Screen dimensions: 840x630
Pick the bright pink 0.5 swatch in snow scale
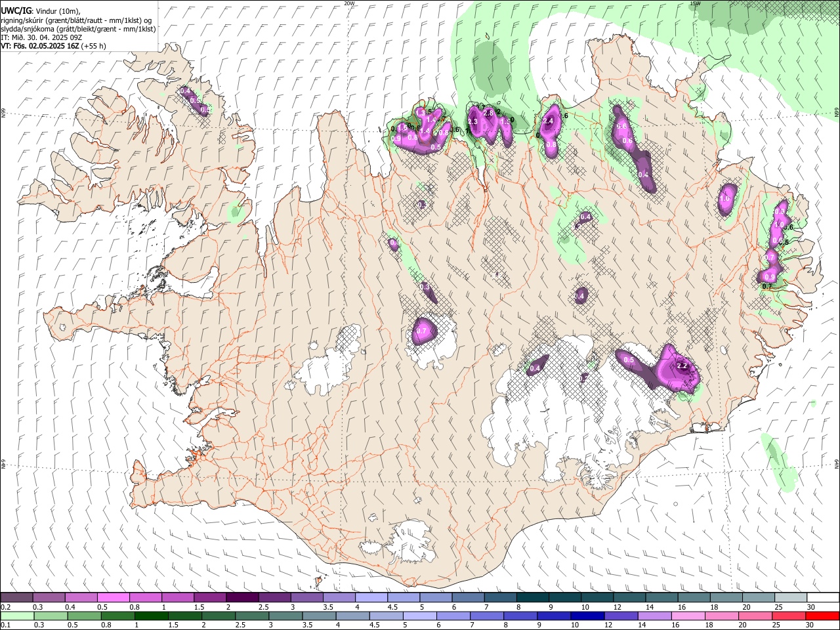(x=113, y=598)
